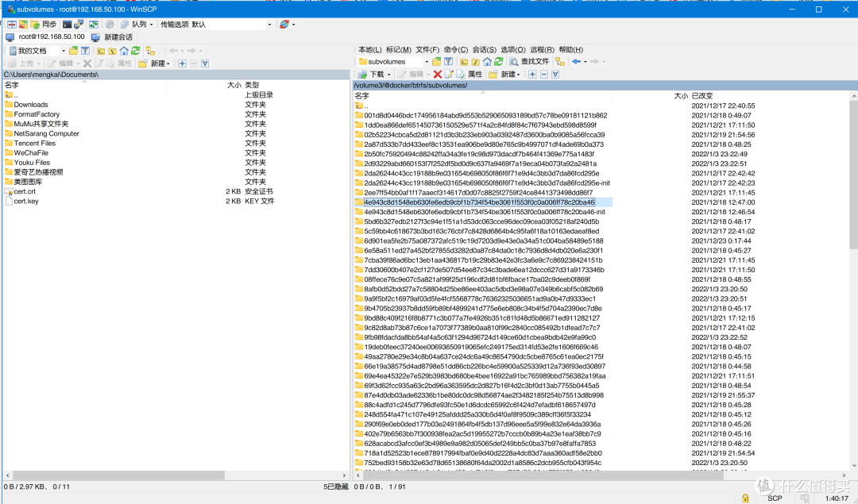This screenshot has width=858, height=504.
Task: Select the cert.key file
Action: pos(25,201)
